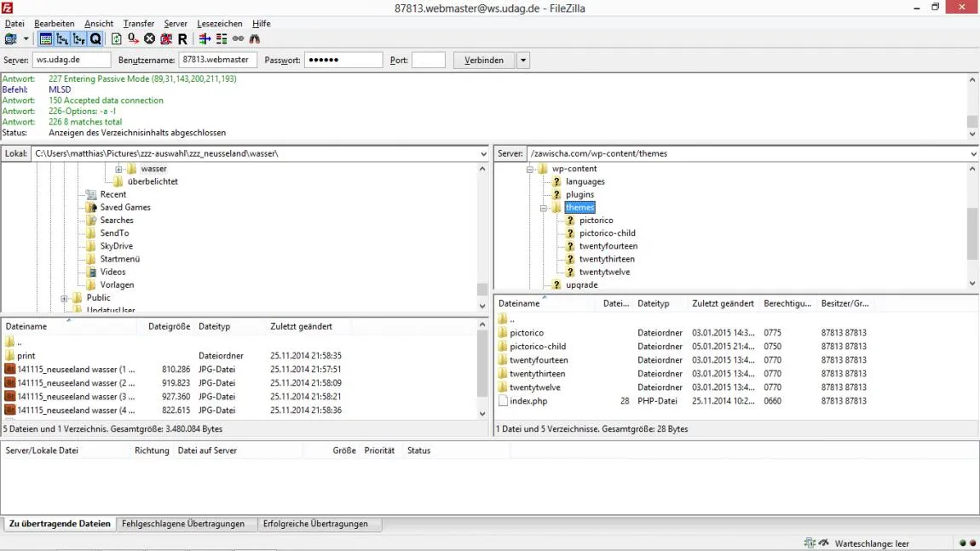980x551 pixels.
Task: Select twentyfourteen in the remote tree
Action: (608, 247)
